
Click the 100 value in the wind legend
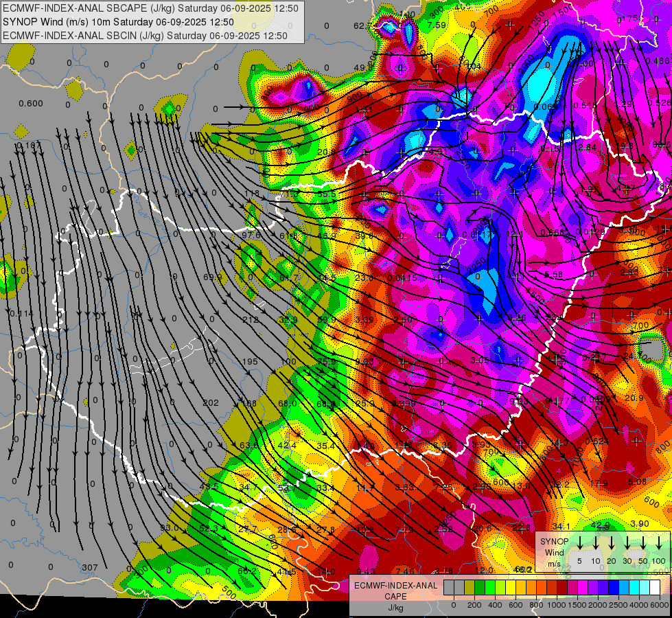pos(659,561)
